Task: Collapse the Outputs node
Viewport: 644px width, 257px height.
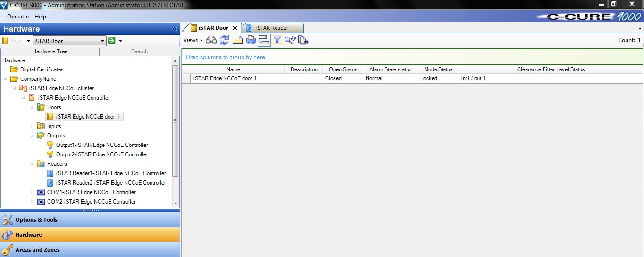Action: click(x=33, y=136)
